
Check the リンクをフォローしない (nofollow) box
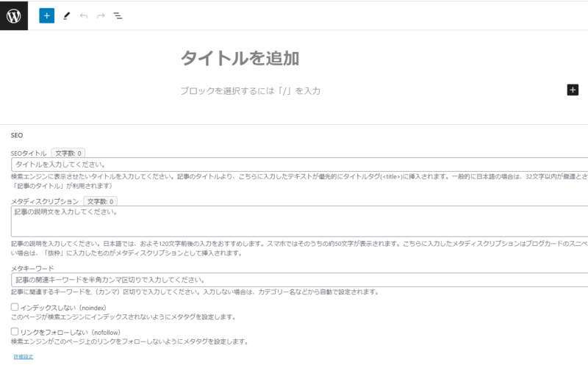pyautogui.click(x=15, y=331)
